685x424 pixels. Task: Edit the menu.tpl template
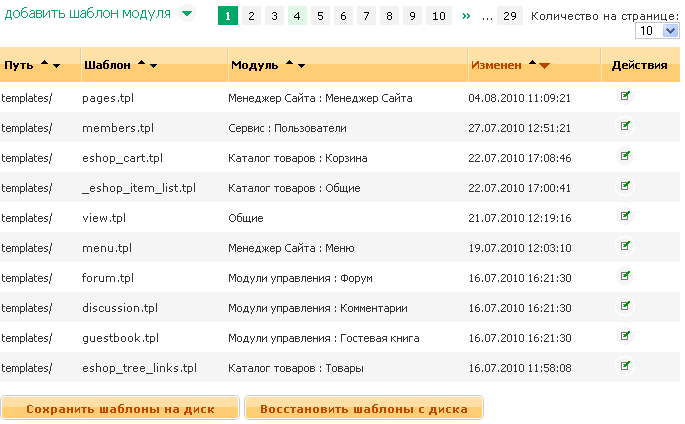tap(626, 247)
